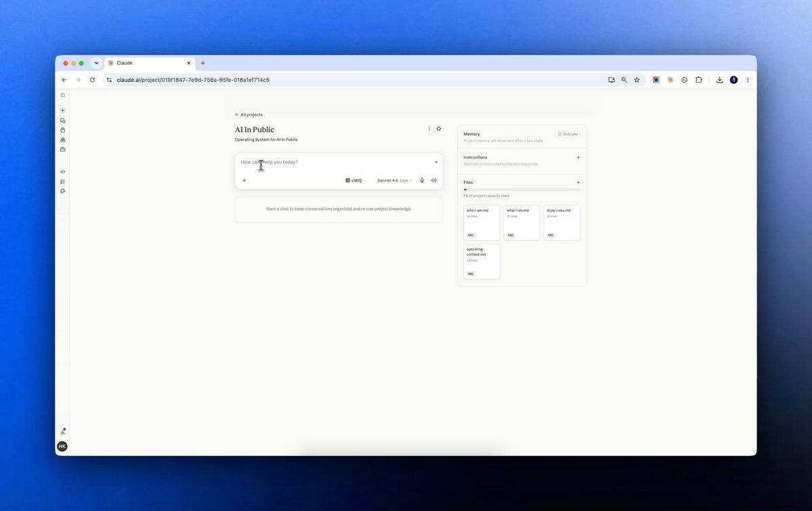Star the AI In Public project

(x=439, y=129)
